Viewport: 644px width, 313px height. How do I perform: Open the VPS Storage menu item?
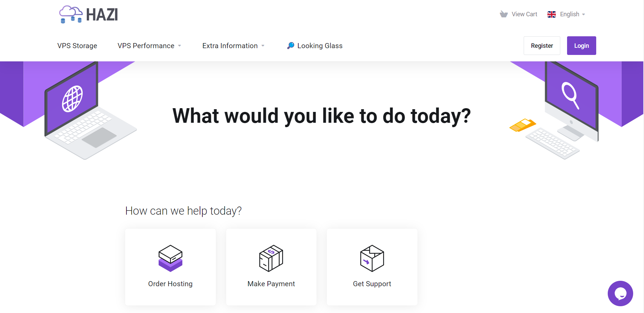77,46
